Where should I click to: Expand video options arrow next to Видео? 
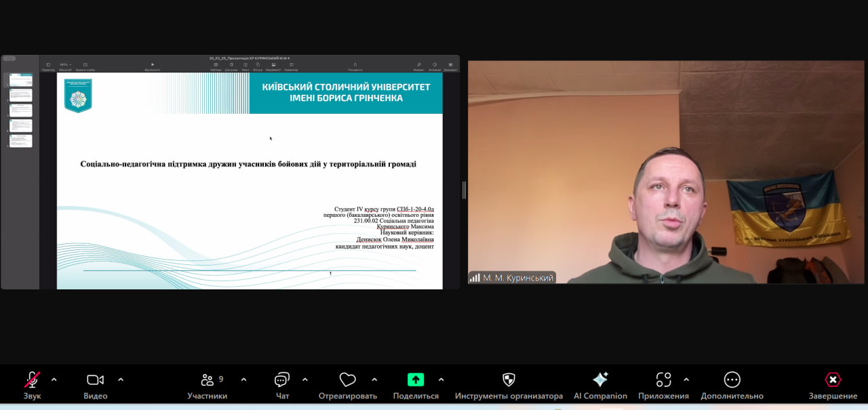coord(121,380)
